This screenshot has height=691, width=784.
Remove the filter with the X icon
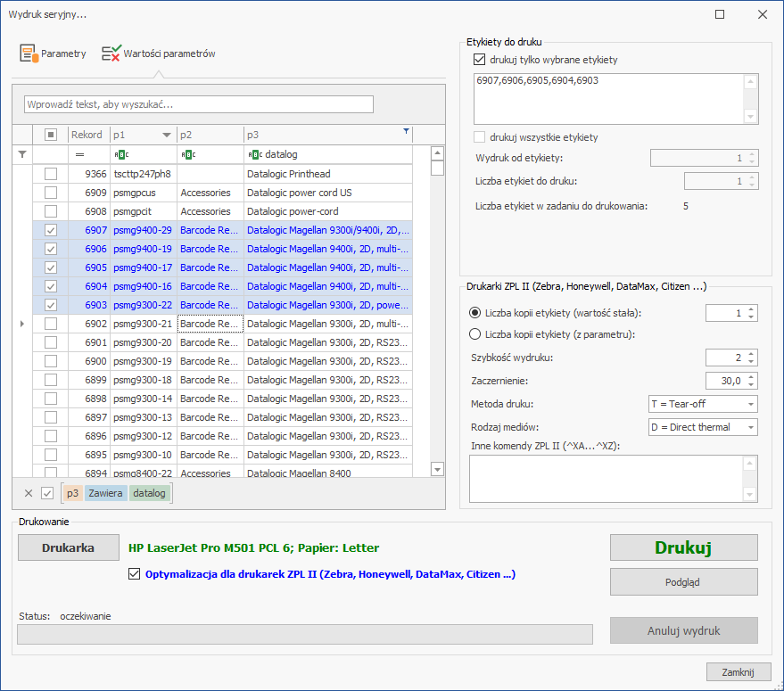[x=29, y=493]
